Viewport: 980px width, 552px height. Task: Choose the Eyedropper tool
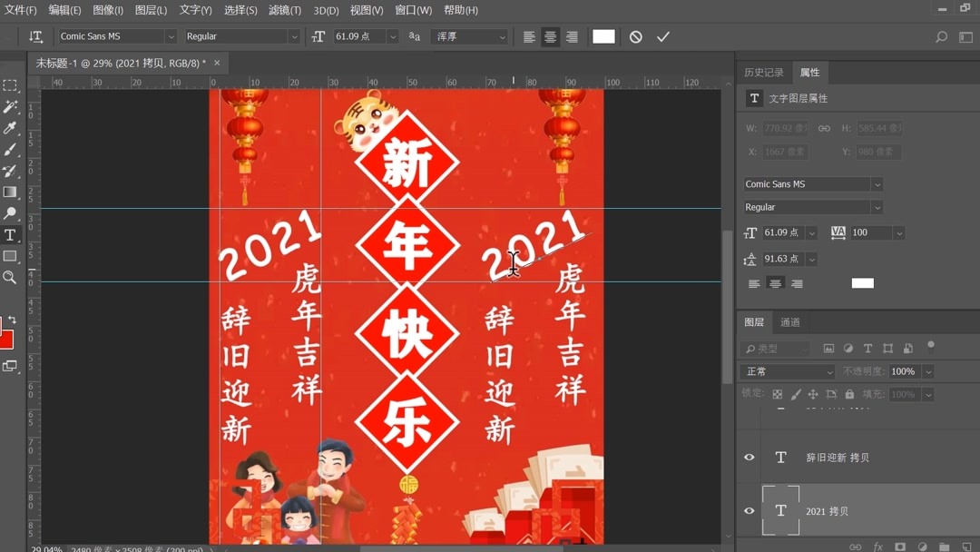[11, 127]
